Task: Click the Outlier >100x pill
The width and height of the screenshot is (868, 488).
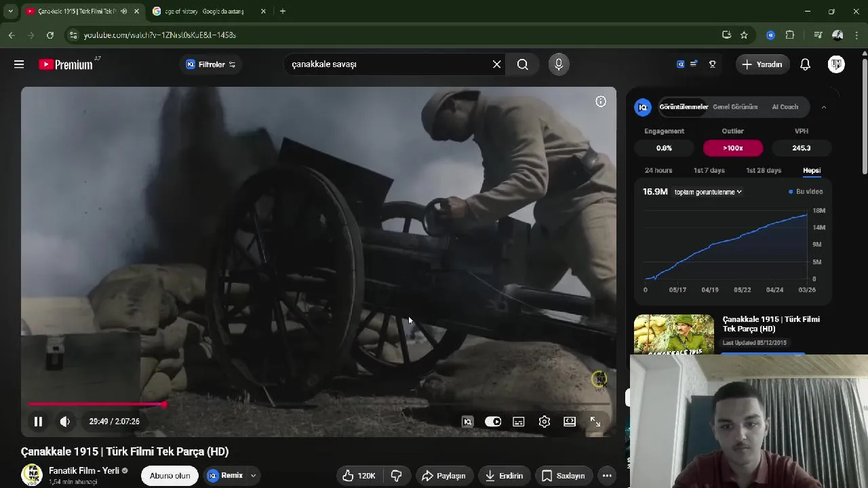Action: click(x=733, y=148)
